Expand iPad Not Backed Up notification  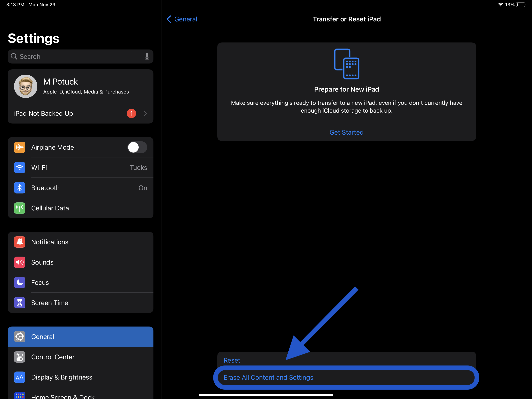[145, 113]
